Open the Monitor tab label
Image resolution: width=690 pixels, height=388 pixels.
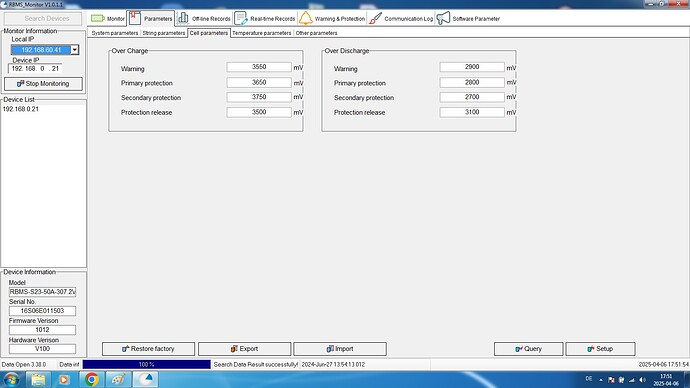116,19
